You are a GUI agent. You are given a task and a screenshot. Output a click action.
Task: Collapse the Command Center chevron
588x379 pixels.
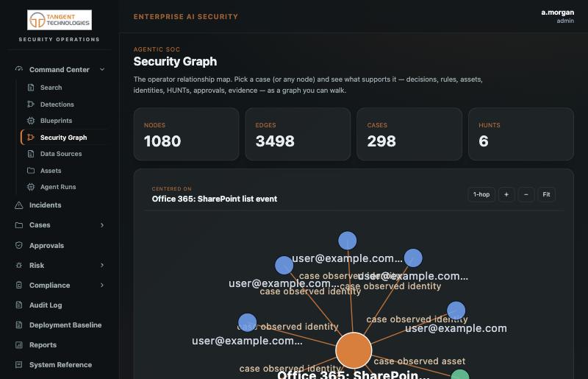point(102,69)
